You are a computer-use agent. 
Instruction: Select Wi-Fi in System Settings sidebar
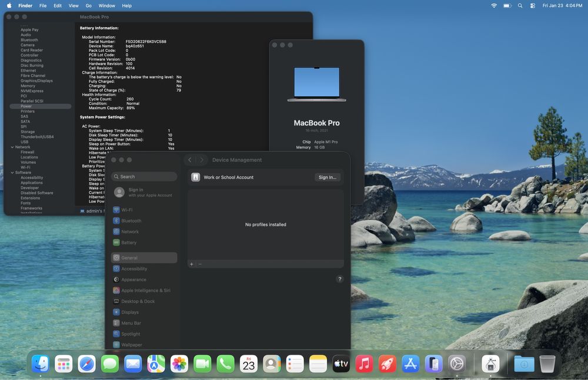[145, 210]
